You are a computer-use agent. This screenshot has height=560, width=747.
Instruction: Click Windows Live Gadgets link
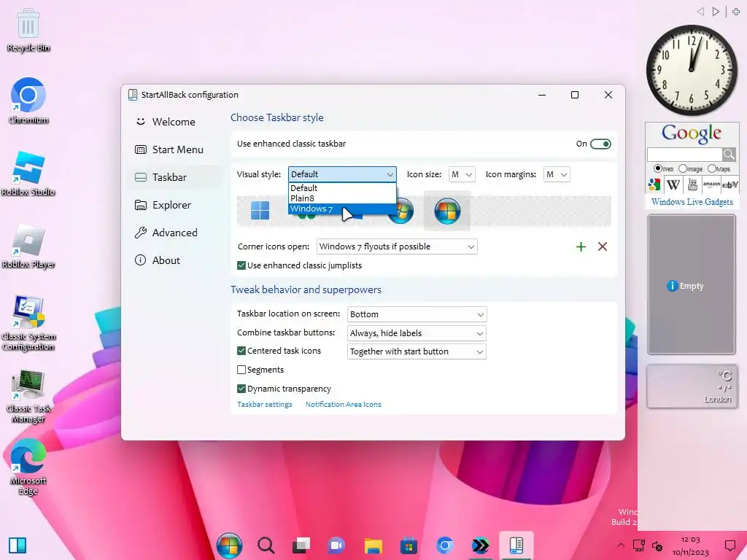(692, 202)
